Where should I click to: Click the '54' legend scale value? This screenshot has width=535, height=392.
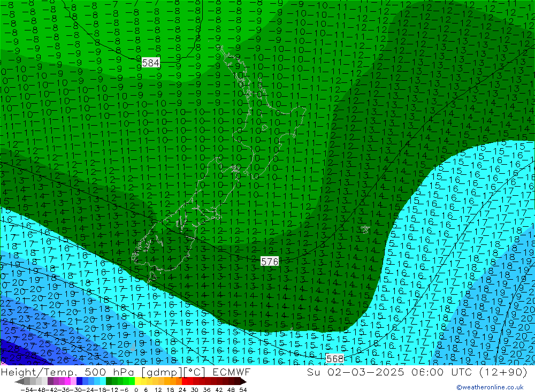(243, 390)
